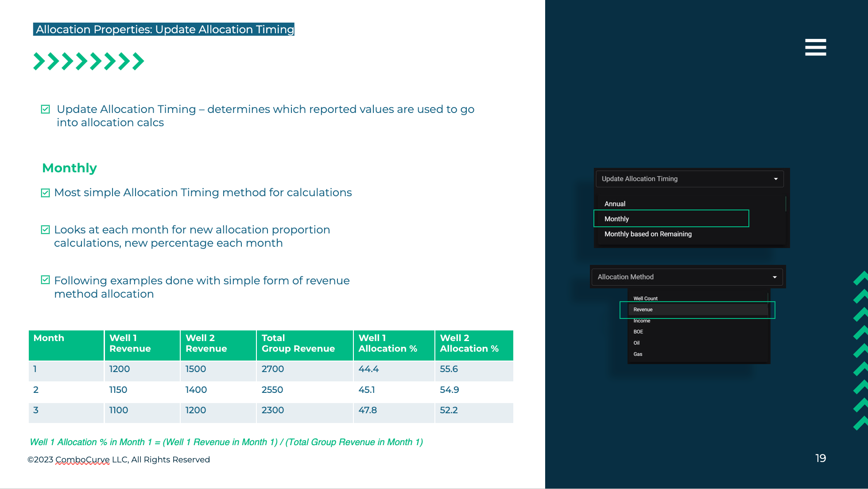Select Revenue allocation method

pos(643,310)
